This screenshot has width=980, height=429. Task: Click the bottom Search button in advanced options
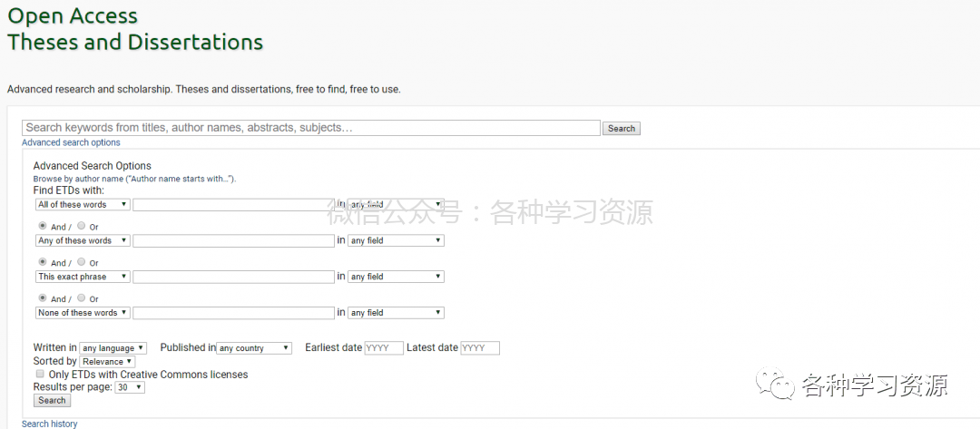[x=52, y=400]
